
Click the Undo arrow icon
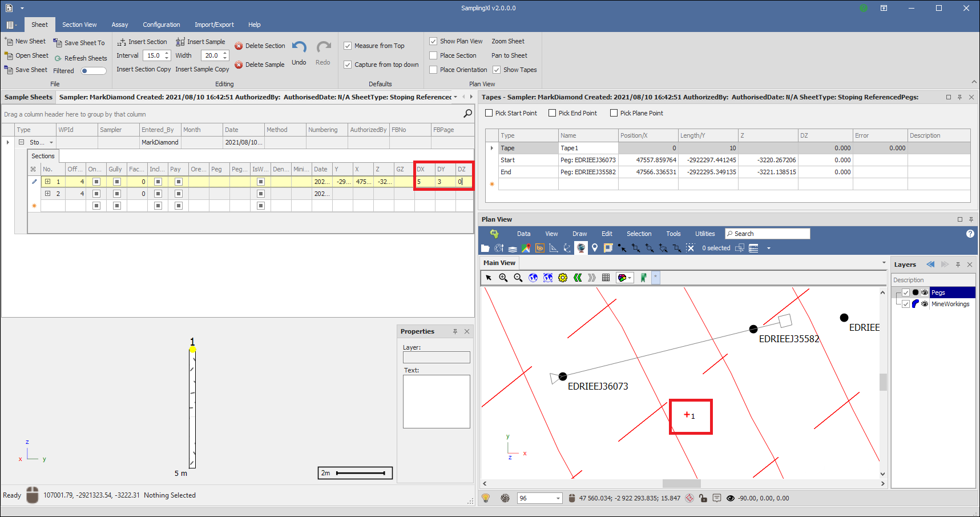pyautogui.click(x=299, y=47)
